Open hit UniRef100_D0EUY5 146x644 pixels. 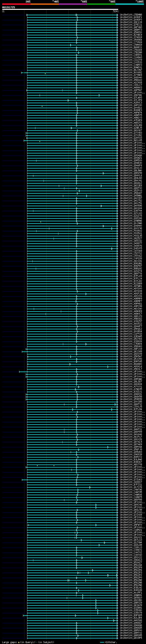[131, 249]
